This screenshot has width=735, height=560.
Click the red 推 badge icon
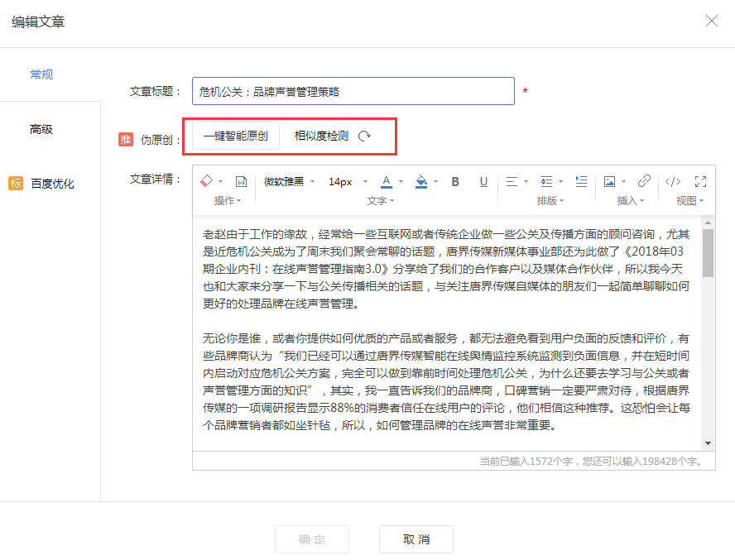point(126,139)
